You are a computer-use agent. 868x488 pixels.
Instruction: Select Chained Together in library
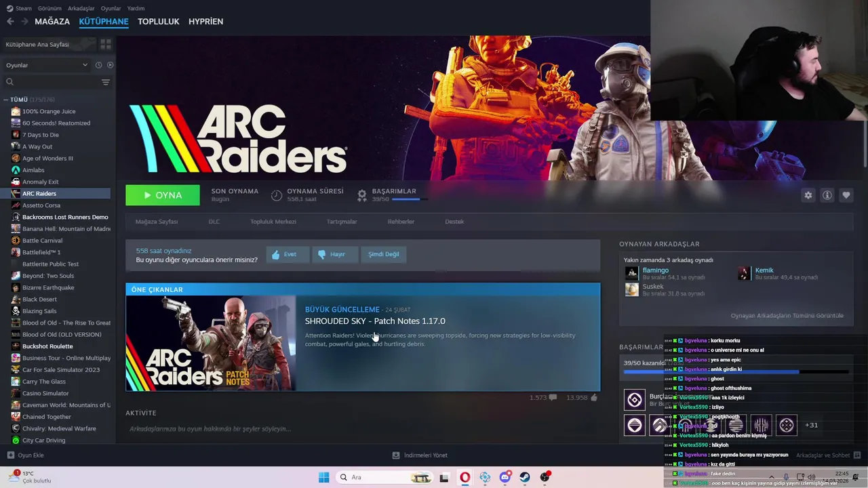pyautogui.click(x=46, y=417)
